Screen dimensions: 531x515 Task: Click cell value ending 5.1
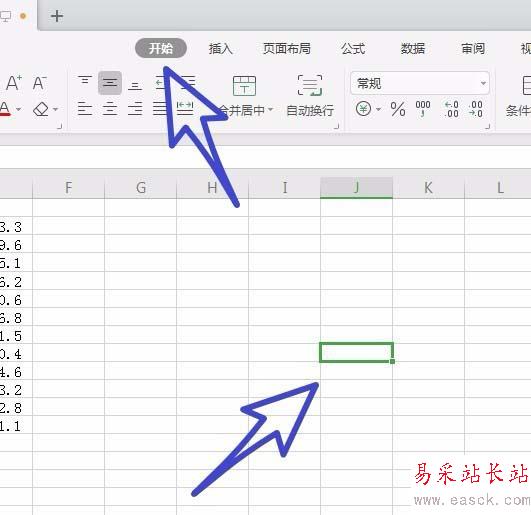tap(16, 263)
